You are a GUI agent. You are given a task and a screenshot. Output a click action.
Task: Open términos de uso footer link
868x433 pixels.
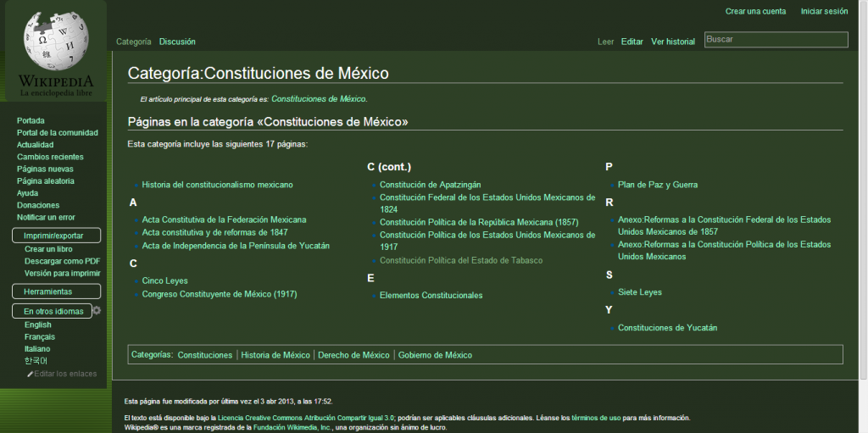coord(596,418)
